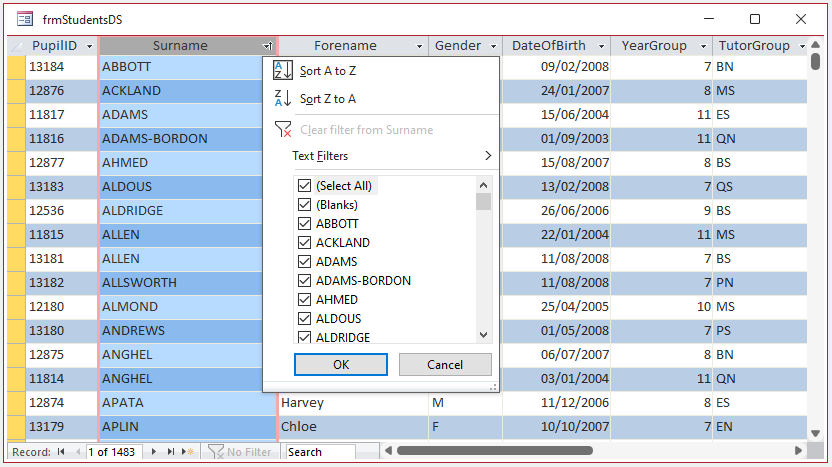Open DateOfBirth column dropdown arrow
Viewport: 832px width, 467px height.
[x=601, y=46]
